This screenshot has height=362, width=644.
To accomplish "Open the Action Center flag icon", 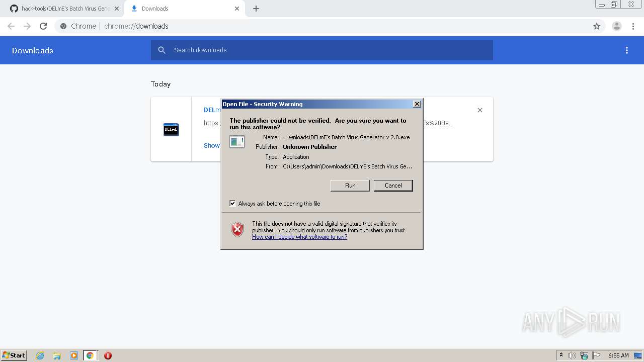I will (x=596, y=355).
